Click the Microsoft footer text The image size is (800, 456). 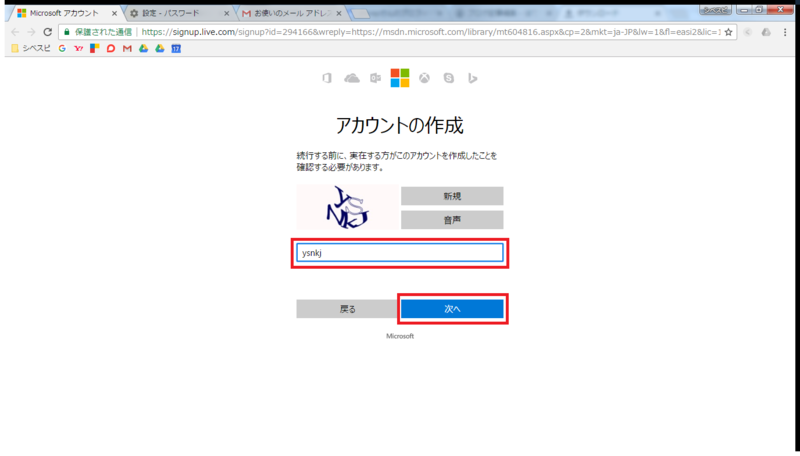tap(400, 336)
